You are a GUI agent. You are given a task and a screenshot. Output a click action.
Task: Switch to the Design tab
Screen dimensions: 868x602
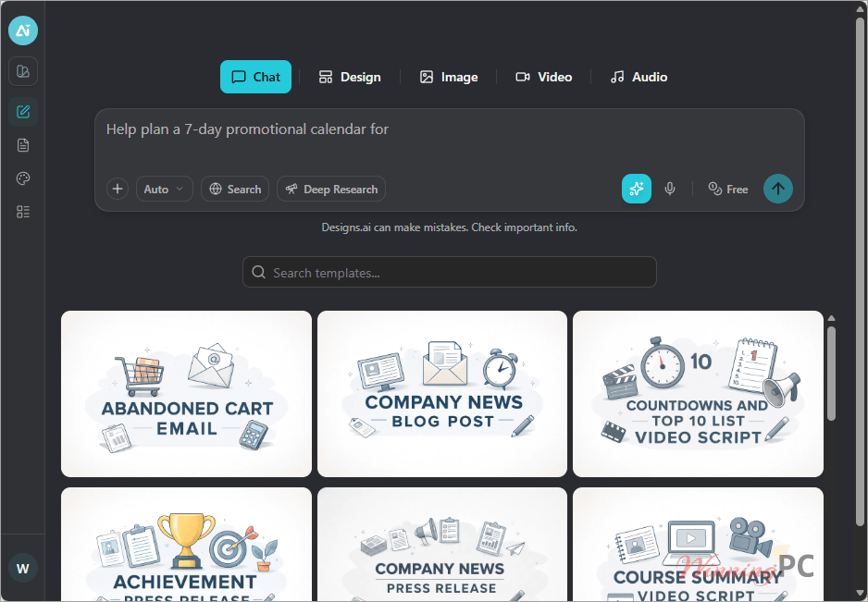350,77
